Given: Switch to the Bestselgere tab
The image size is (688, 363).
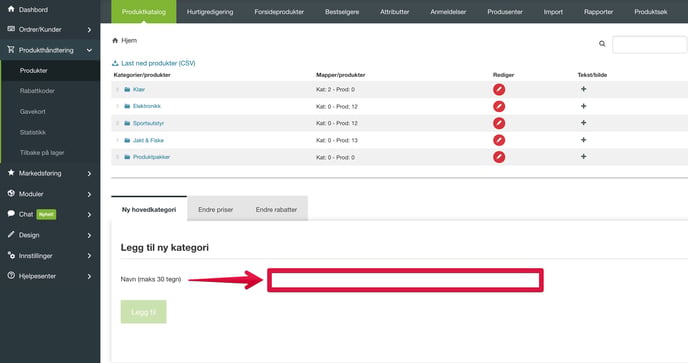Looking at the screenshot, I should [342, 12].
